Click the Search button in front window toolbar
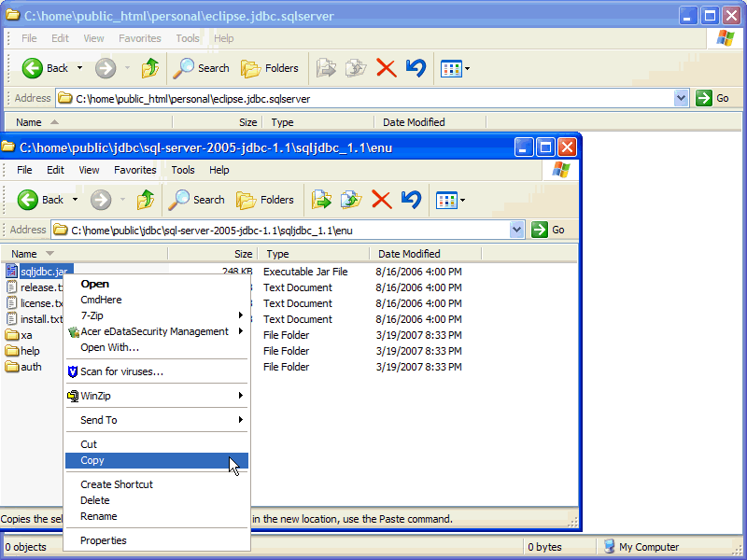Viewport: 747px width, 560px height. pos(198,200)
